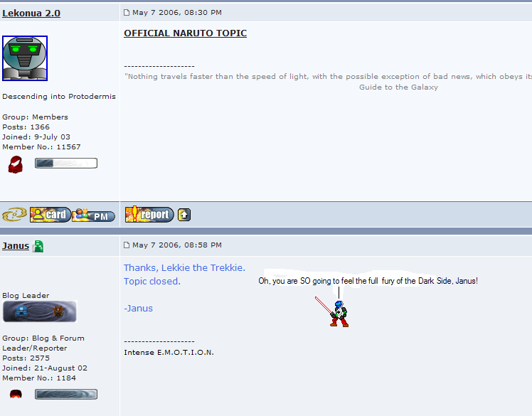Click the yellow go-to-top arrow icon
The width and height of the screenshot is (532, 416).
(184, 215)
